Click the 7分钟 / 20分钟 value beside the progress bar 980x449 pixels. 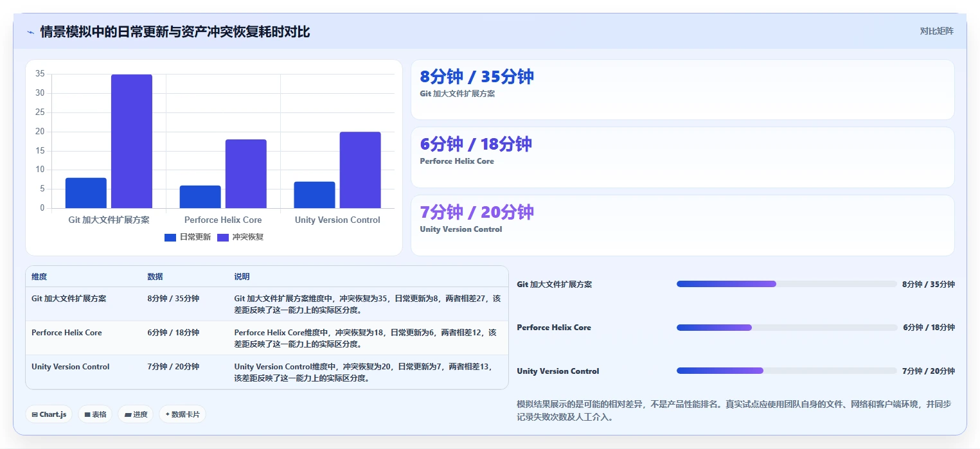tap(929, 371)
